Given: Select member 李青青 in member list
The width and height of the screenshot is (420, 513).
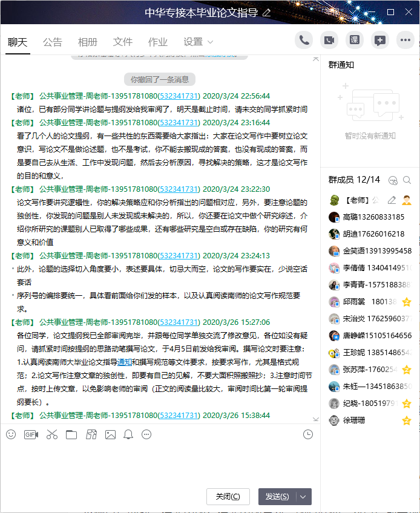Looking at the screenshot, I should (370, 285).
